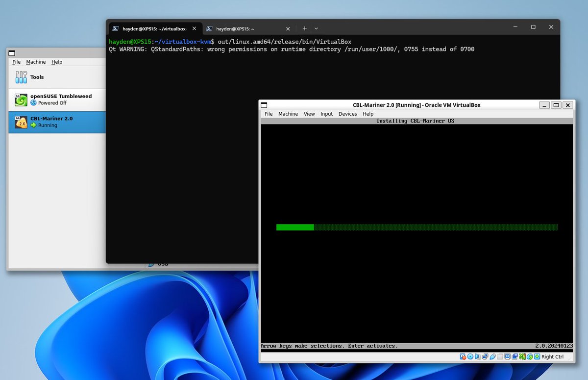Open a new terminal tab with plus button

304,28
